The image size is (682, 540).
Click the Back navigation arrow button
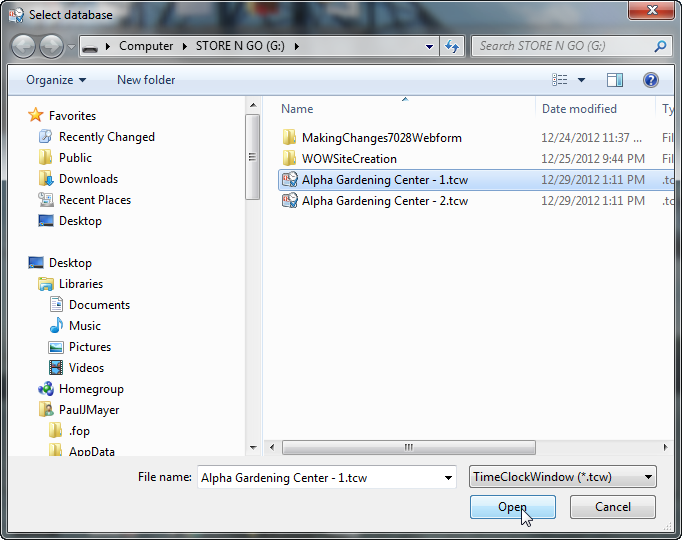click(x=24, y=46)
